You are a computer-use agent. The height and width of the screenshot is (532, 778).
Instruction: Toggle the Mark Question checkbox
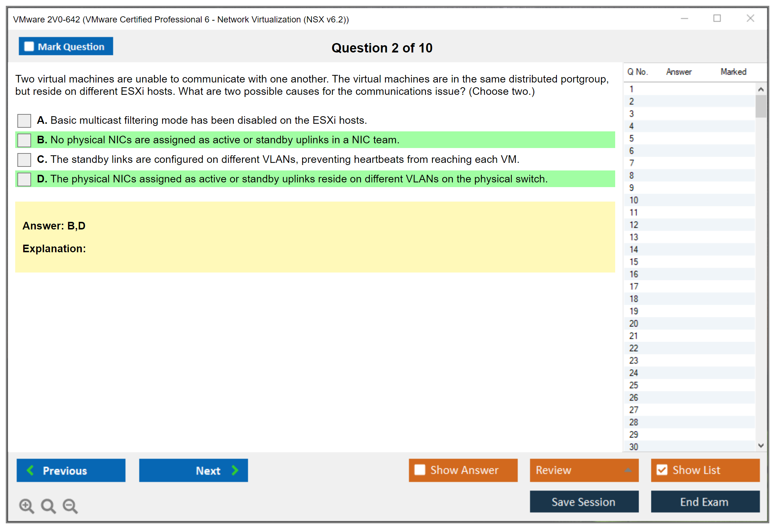(x=29, y=47)
